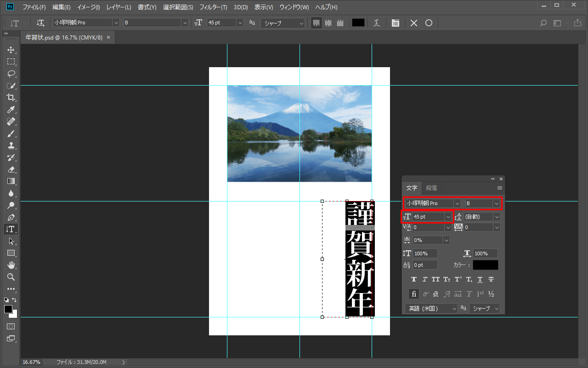Select the Move tool
Image resolution: width=588 pixels, height=368 pixels.
[11, 50]
